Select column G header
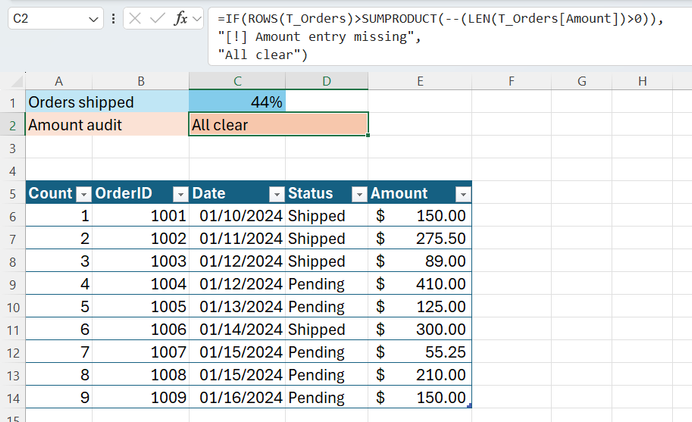692x422 pixels. (582, 81)
